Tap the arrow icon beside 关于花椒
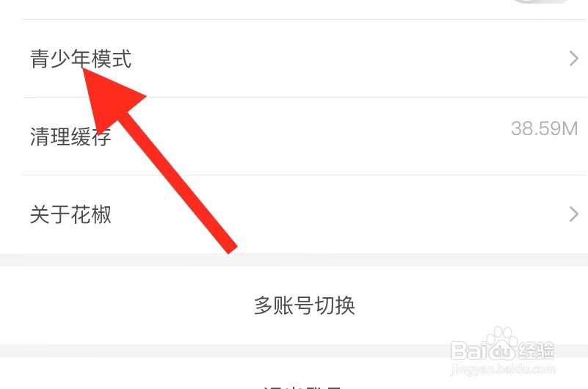 pos(573,214)
